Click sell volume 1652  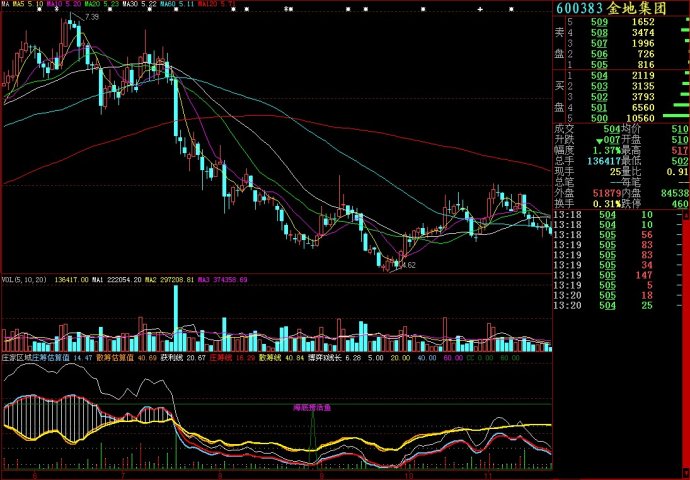pyautogui.click(x=643, y=22)
